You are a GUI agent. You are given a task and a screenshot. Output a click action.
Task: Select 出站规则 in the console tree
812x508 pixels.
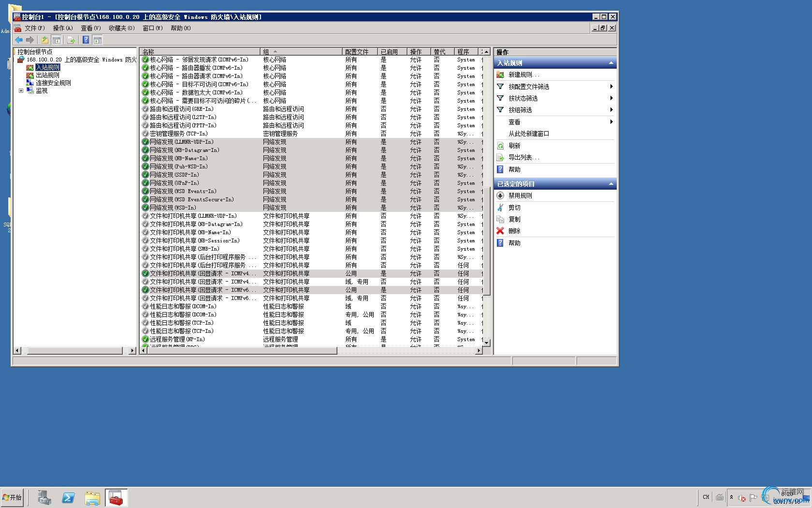pyautogui.click(x=47, y=75)
